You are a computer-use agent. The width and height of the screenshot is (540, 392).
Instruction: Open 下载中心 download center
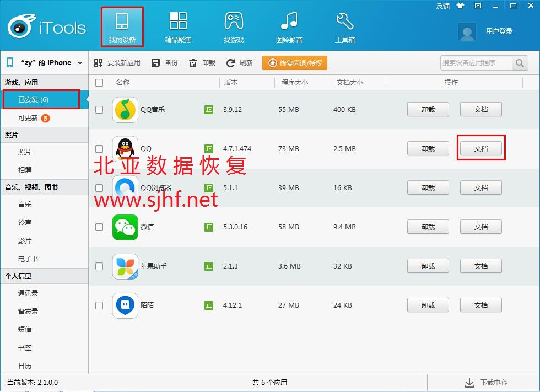[x=486, y=383]
